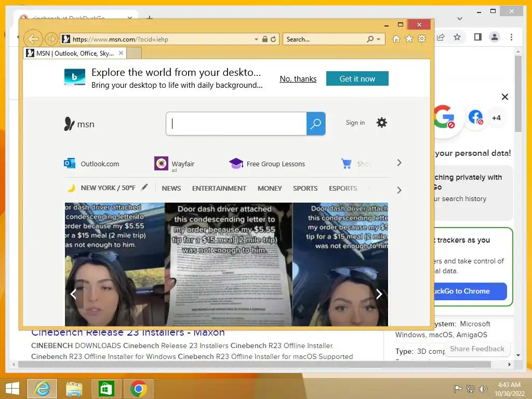Open Internet Explorer tools gear
This screenshot has width=532, height=399.
click(x=422, y=38)
